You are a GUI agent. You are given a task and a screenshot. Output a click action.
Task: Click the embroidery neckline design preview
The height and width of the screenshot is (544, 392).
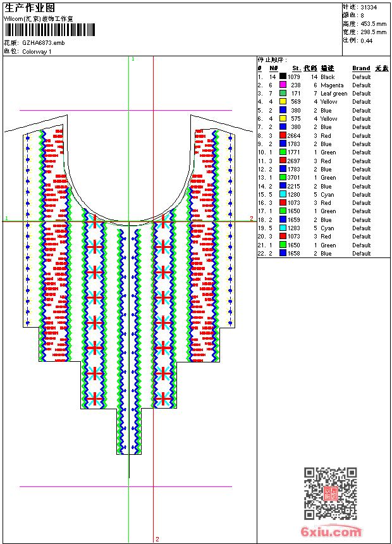[129, 285]
